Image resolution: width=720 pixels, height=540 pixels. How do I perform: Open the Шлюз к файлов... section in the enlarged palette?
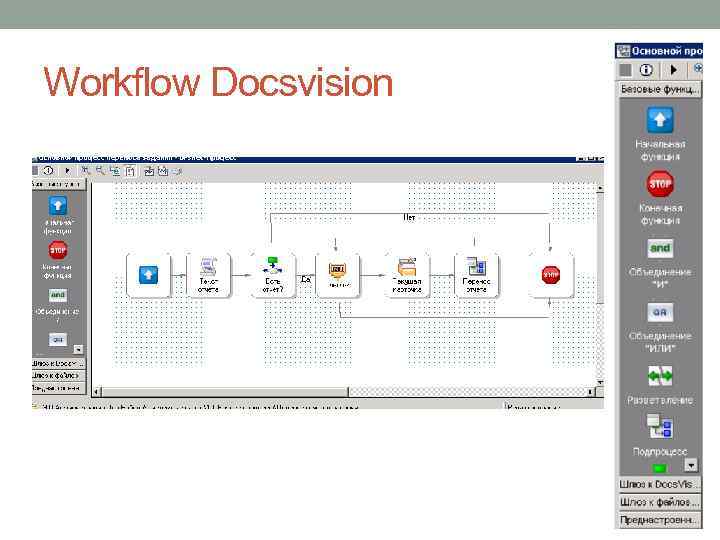(659, 502)
